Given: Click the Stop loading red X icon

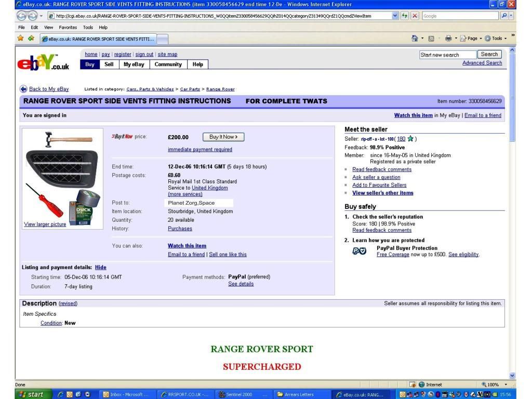Looking at the screenshot, I should point(415,16).
